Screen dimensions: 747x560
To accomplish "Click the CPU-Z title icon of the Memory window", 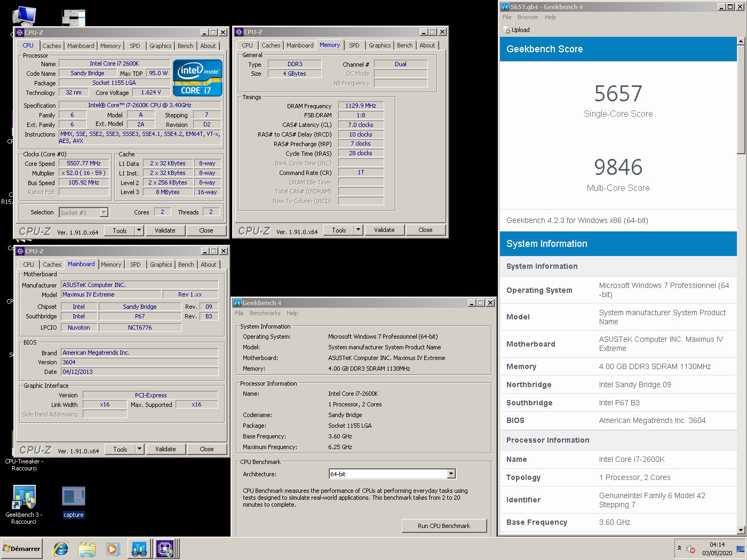I will pos(239,32).
